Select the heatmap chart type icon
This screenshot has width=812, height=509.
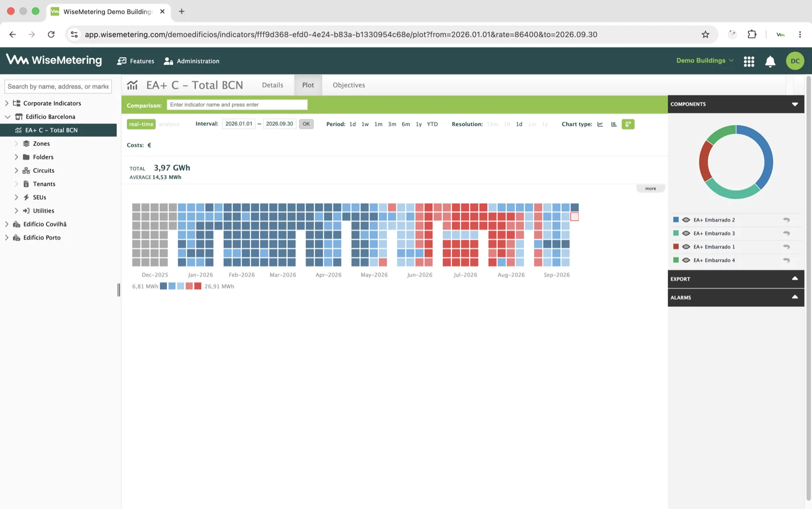pyautogui.click(x=628, y=124)
